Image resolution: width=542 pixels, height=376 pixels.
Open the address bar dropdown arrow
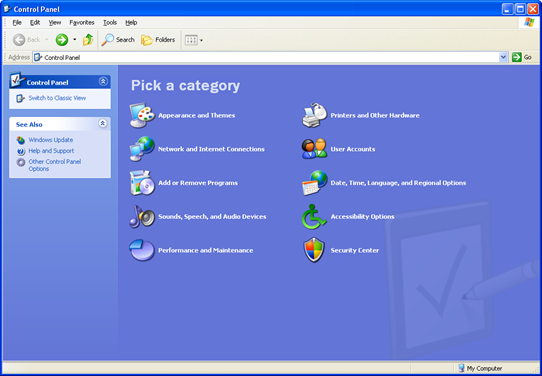[x=503, y=57]
